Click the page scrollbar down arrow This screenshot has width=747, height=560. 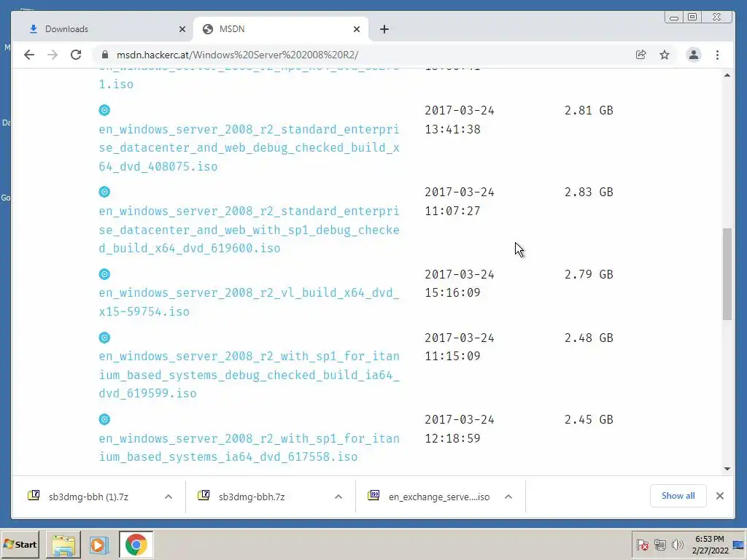727,469
